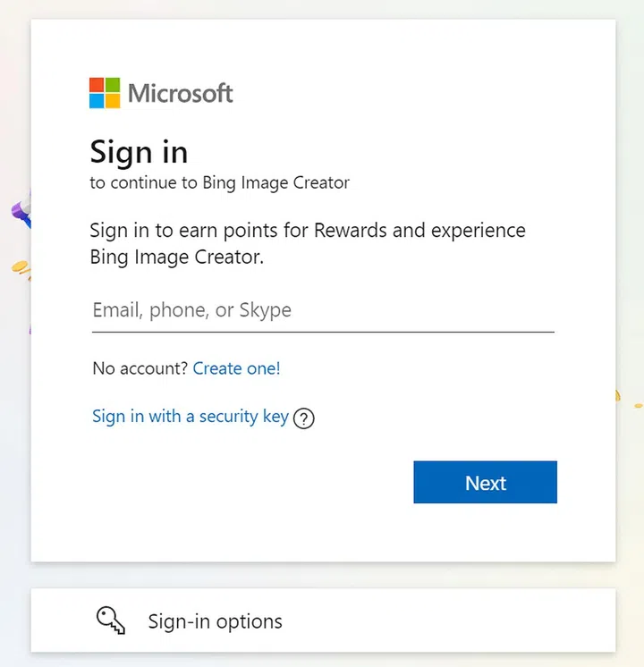Screen dimensions: 644x667
Task: Click the help question mark icon
Action: [x=304, y=418]
